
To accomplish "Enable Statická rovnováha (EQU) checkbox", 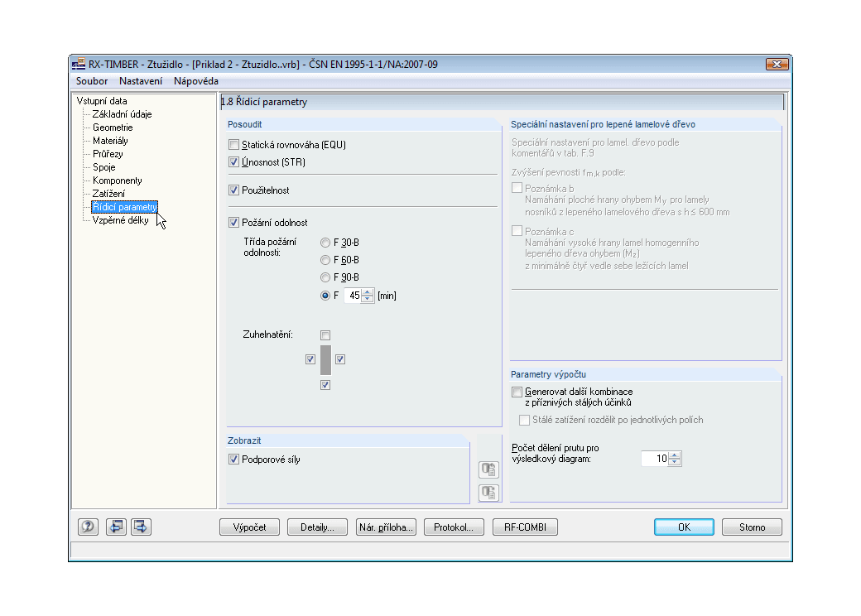I will (x=233, y=144).
